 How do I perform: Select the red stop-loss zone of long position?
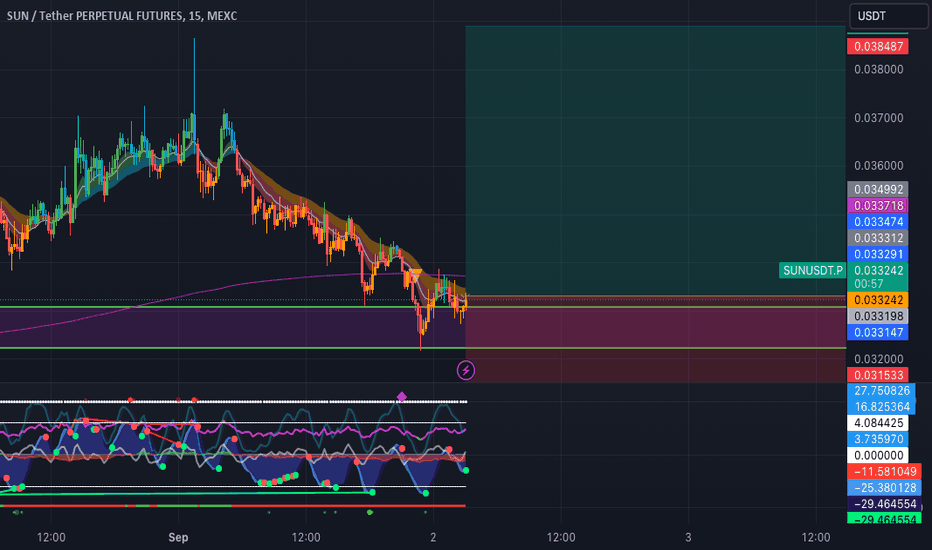(655, 340)
